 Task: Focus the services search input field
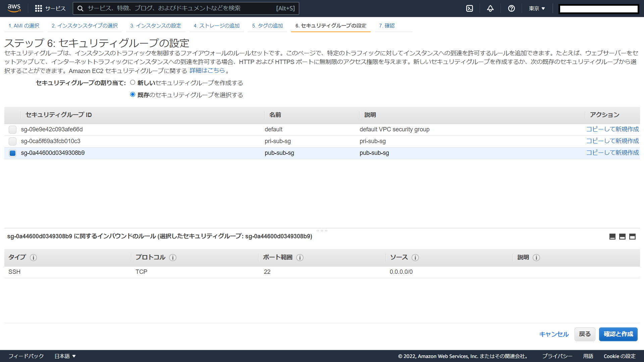[181, 8]
